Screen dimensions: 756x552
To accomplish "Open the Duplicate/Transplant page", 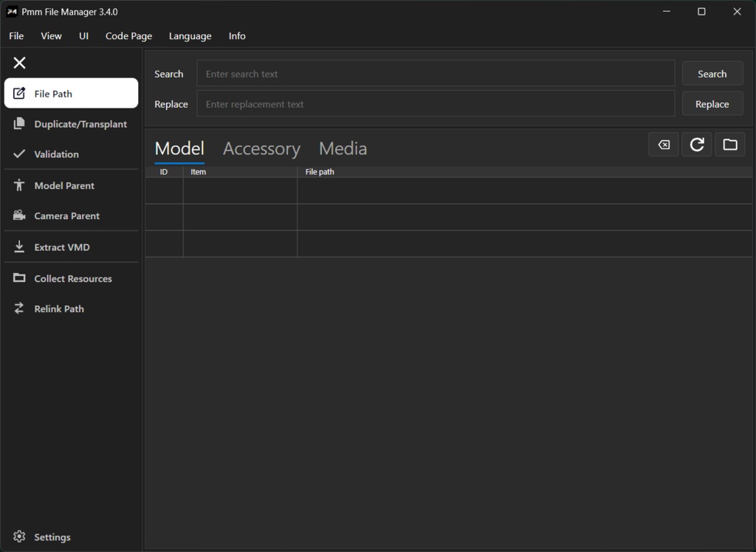I will point(71,124).
